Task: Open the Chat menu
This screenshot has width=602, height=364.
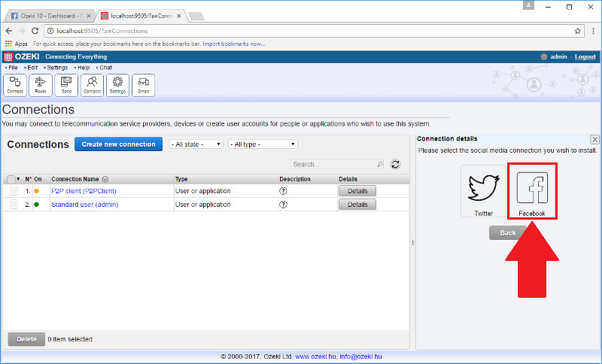Action: tap(105, 68)
